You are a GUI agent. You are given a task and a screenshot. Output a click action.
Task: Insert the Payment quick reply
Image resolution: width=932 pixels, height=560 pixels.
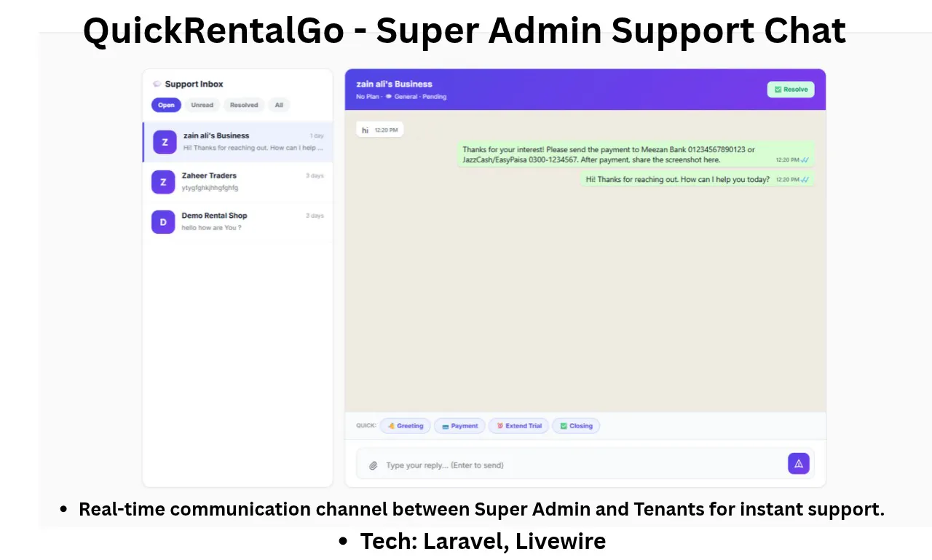click(x=459, y=426)
